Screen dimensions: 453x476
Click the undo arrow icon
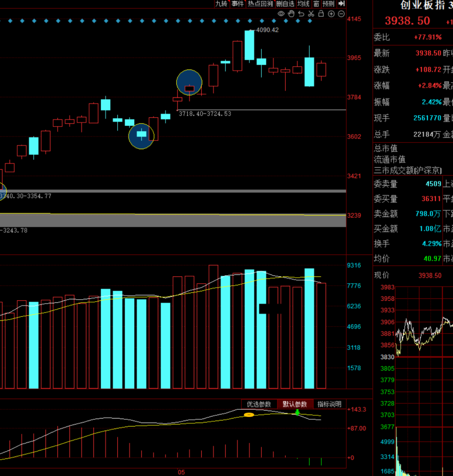301,14
